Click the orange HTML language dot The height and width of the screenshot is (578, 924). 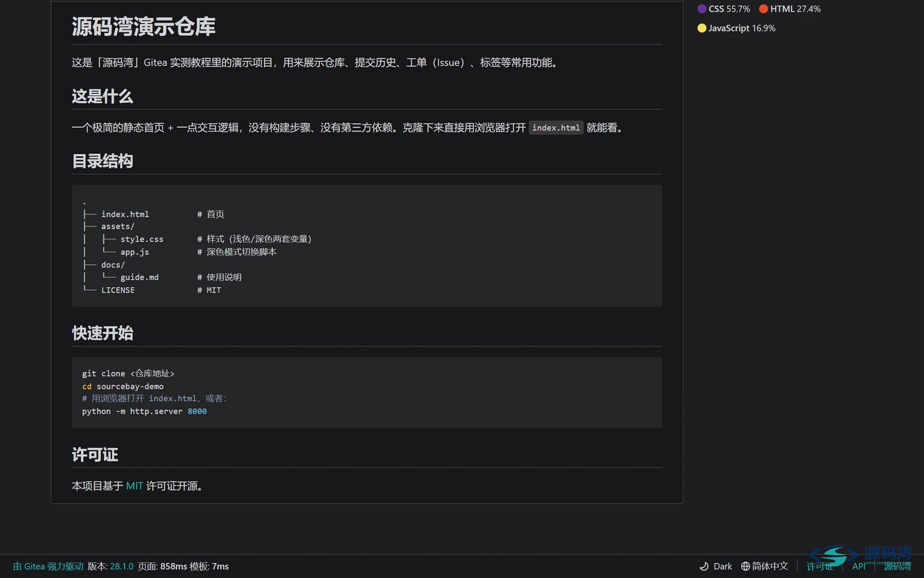click(763, 9)
